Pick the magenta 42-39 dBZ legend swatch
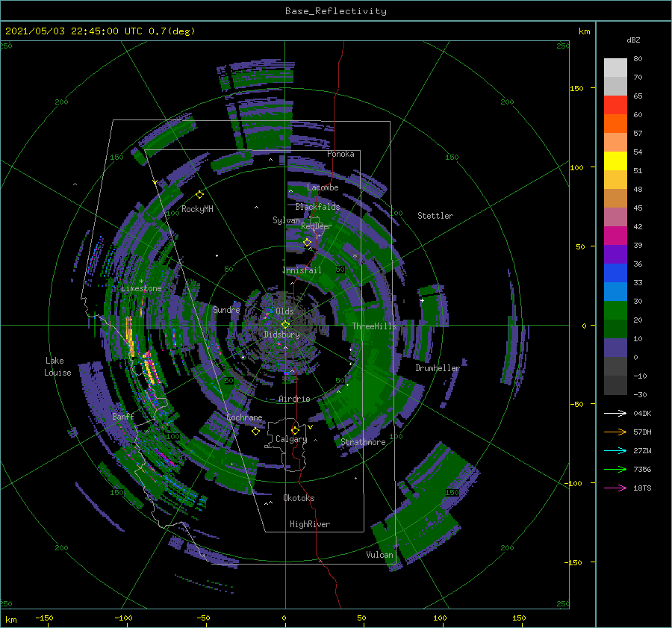 pos(615,235)
